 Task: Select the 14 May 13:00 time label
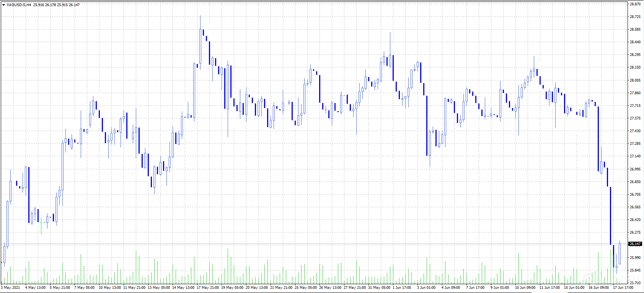point(183,288)
